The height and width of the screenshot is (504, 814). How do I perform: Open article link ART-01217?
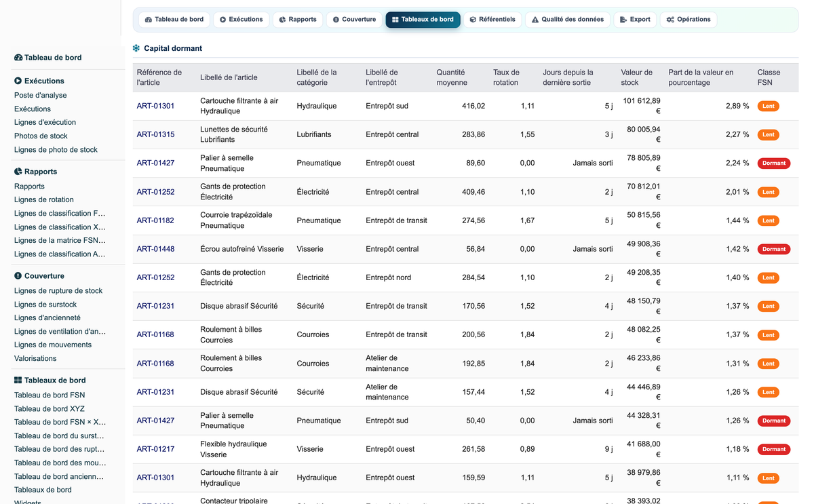click(x=155, y=449)
